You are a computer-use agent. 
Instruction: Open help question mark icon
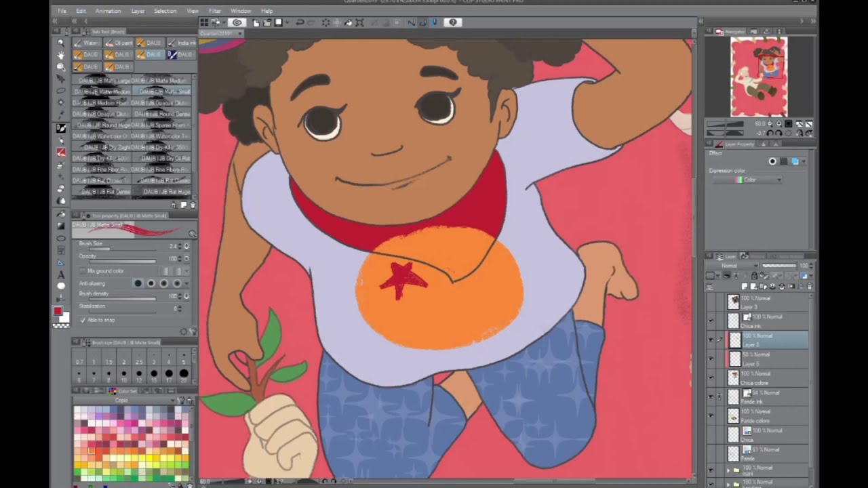(453, 22)
